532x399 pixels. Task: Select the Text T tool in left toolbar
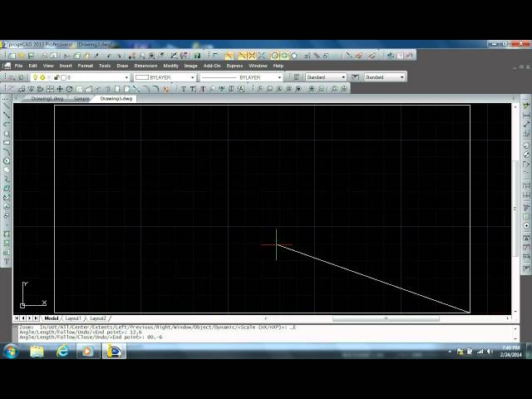7,262
